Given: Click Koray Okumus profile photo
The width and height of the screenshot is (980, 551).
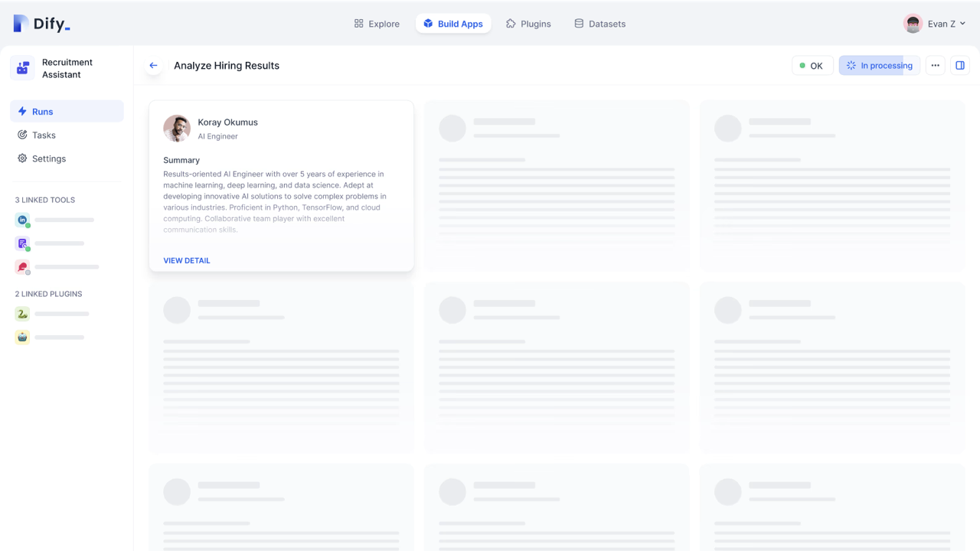Looking at the screenshot, I should point(177,129).
